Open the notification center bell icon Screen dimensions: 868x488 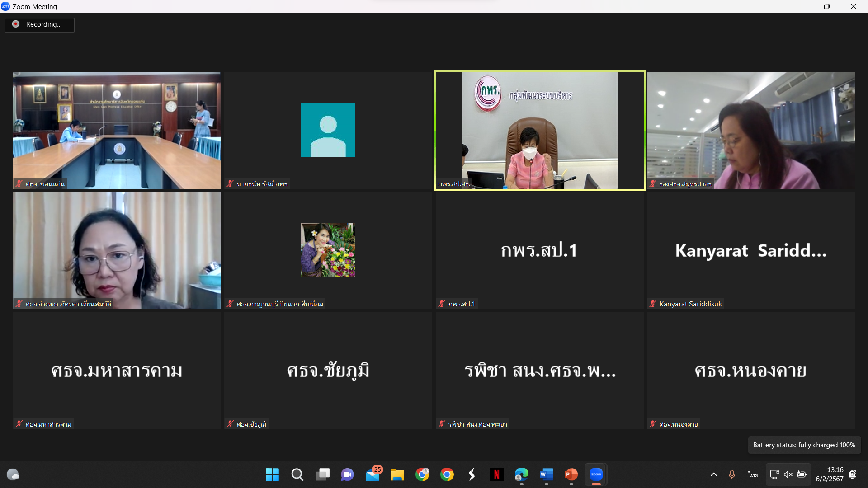[853, 474]
